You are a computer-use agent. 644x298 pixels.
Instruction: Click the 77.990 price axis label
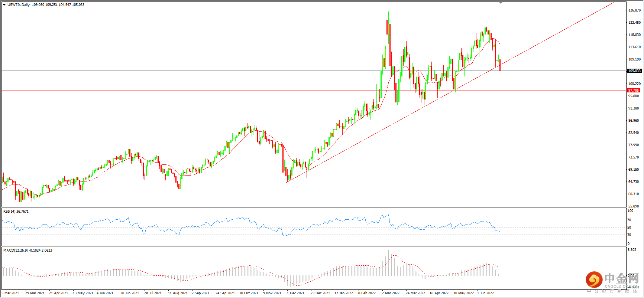(x=634, y=145)
